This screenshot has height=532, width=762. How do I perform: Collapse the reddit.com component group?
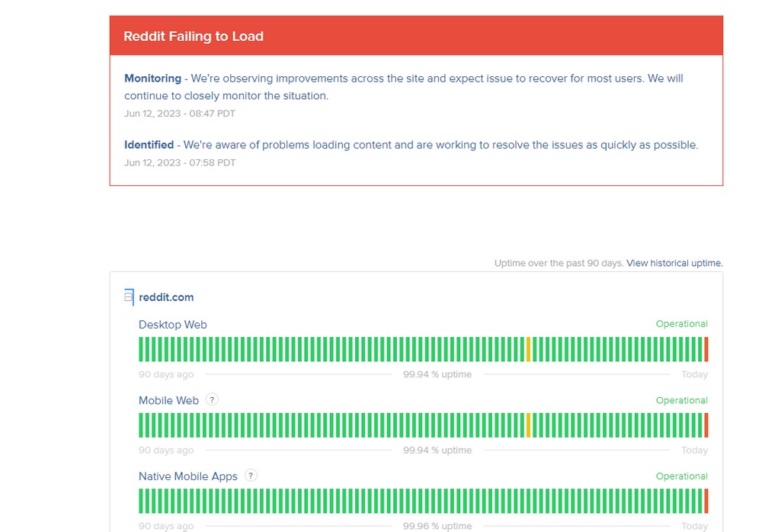128,296
